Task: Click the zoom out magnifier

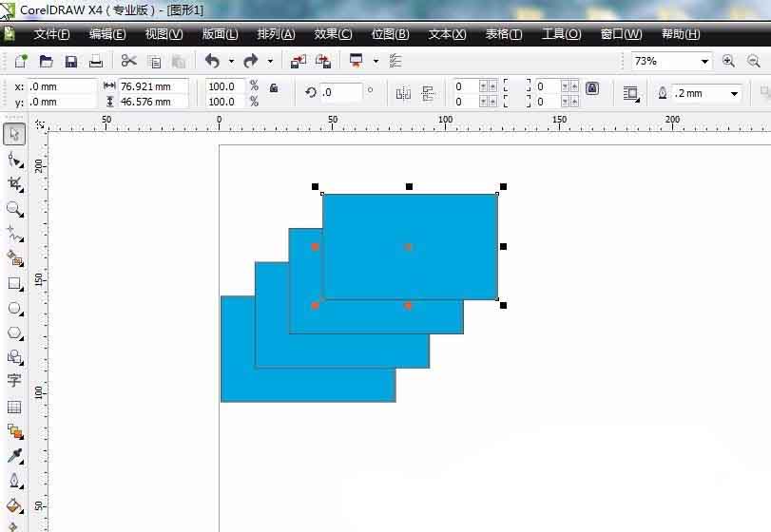Action: [753, 61]
